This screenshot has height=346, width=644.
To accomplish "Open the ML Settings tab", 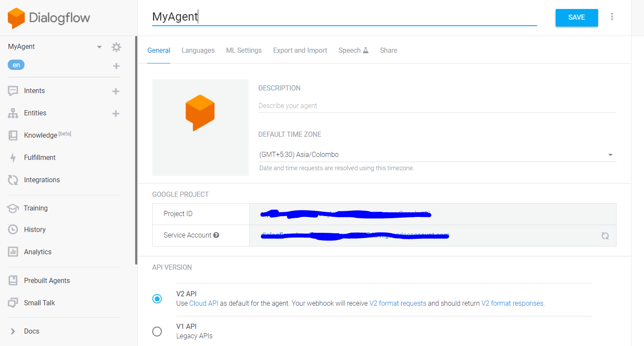I will pyautogui.click(x=244, y=51).
